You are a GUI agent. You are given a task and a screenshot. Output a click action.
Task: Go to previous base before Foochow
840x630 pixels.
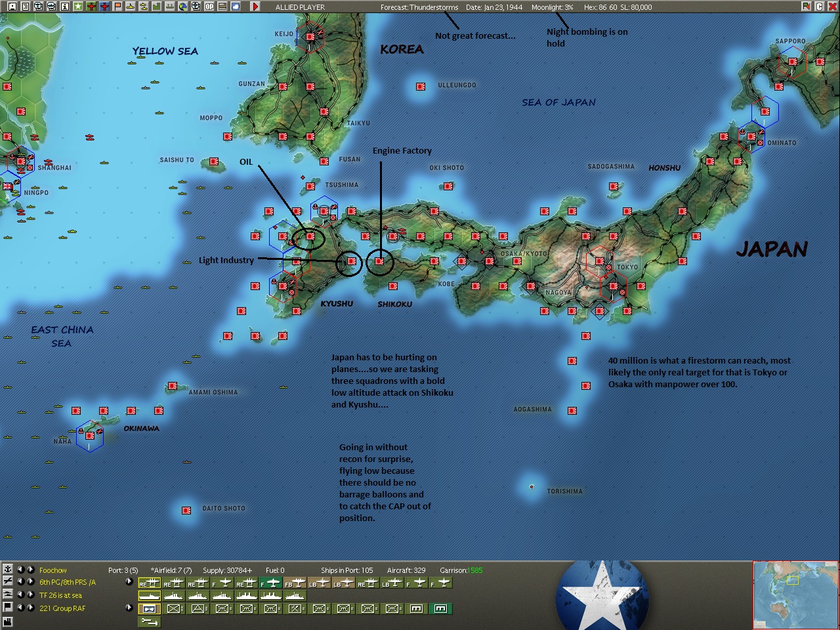coord(20,569)
